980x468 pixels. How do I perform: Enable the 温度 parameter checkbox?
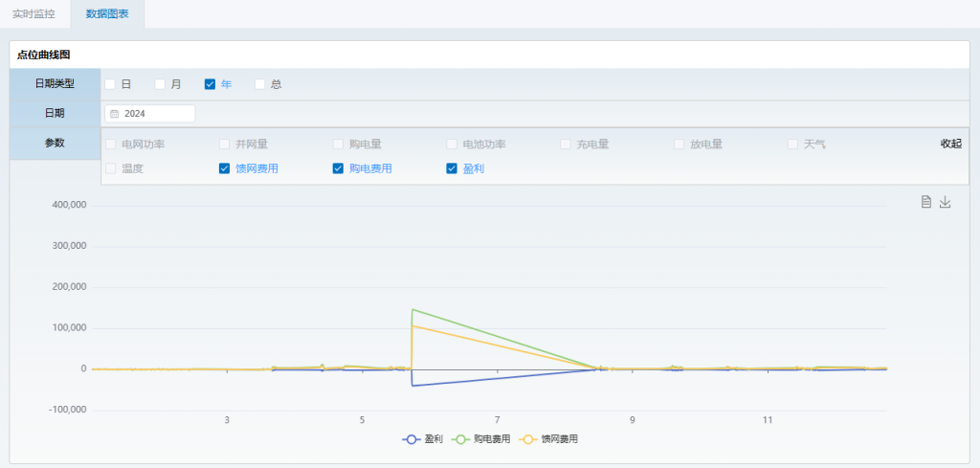point(111,168)
